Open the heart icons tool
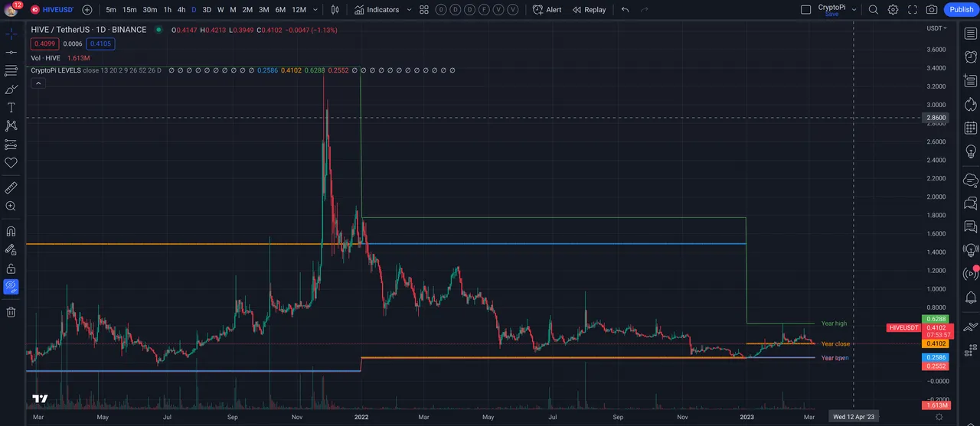Viewport: 980px width, 426px height. pyautogui.click(x=11, y=163)
